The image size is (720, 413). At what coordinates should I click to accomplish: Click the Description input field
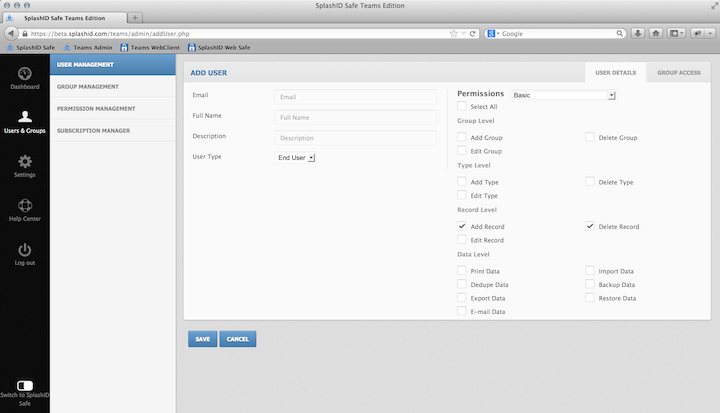[x=355, y=138]
